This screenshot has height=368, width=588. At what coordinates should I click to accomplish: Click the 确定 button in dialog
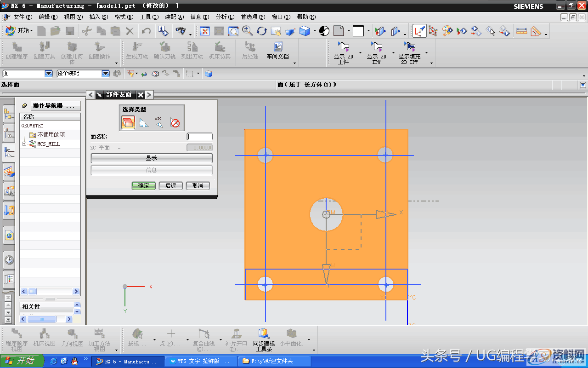pyautogui.click(x=144, y=186)
